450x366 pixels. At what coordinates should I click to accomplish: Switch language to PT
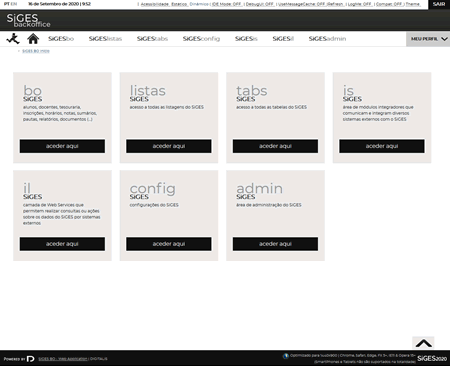pos(6,4)
